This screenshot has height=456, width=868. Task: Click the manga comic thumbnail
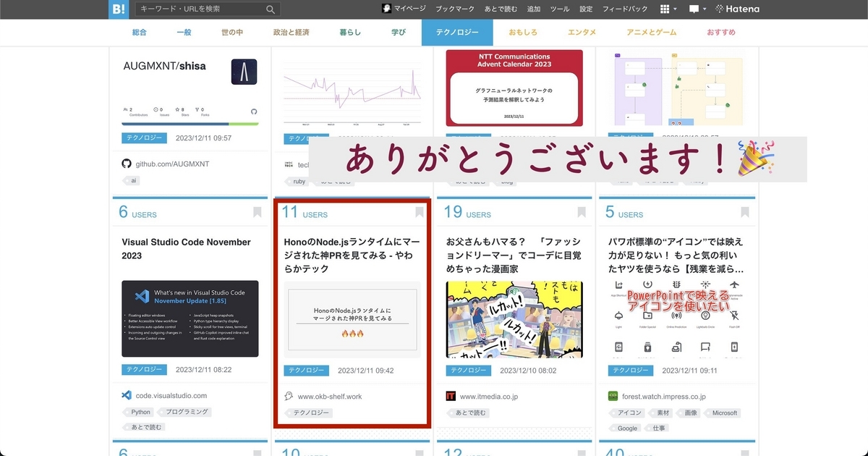click(x=514, y=320)
